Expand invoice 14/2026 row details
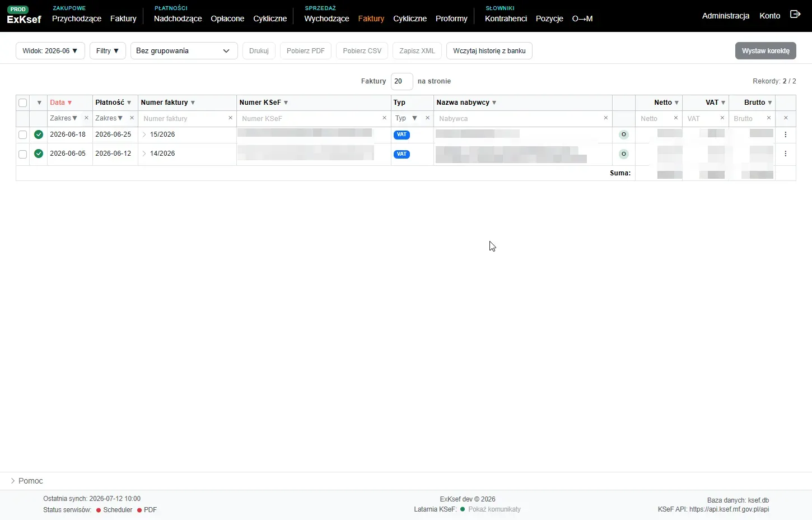The image size is (812, 520). click(x=144, y=154)
